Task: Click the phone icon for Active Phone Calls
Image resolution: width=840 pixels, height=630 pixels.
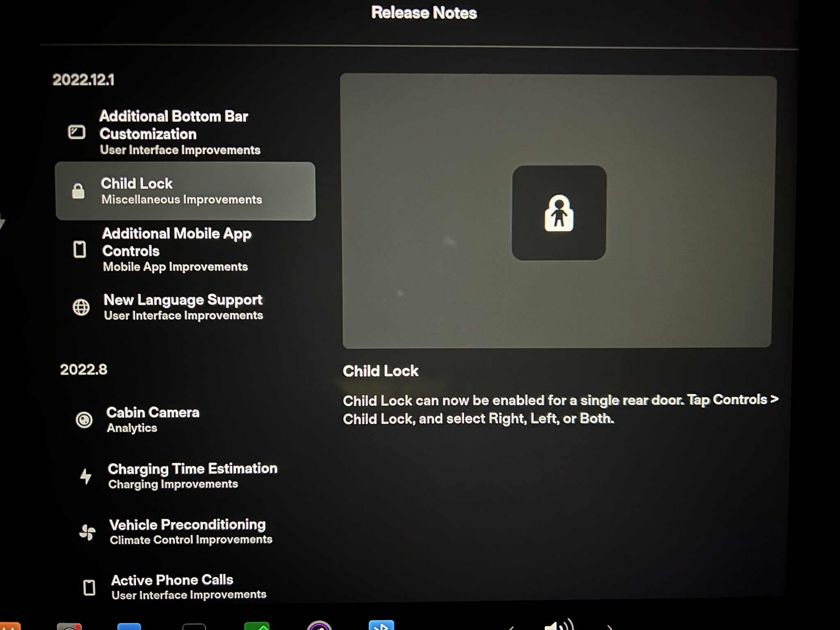Action: (89, 587)
